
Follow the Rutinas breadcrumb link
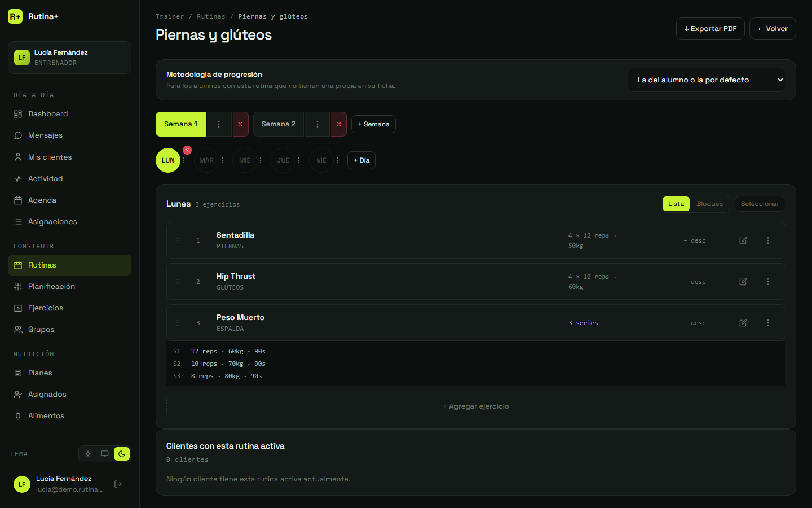click(x=211, y=16)
